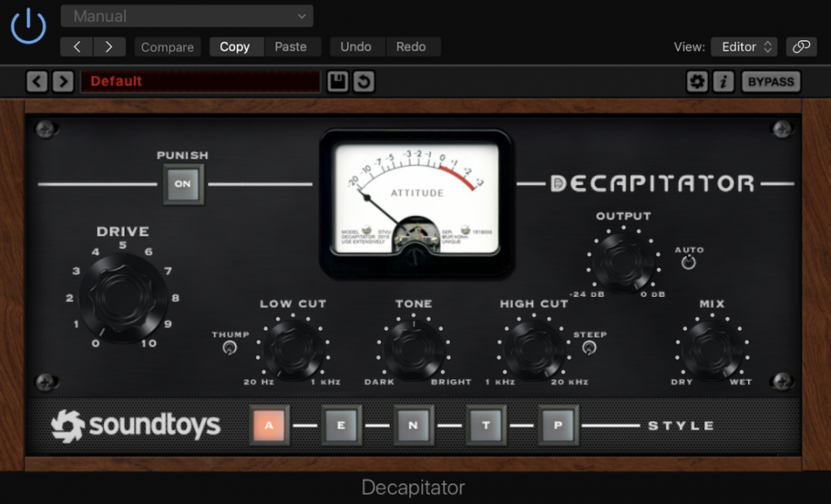Viewport: 831px width, 504px height.
Task: Toggle the AUTO output switch
Action: tap(689, 262)
